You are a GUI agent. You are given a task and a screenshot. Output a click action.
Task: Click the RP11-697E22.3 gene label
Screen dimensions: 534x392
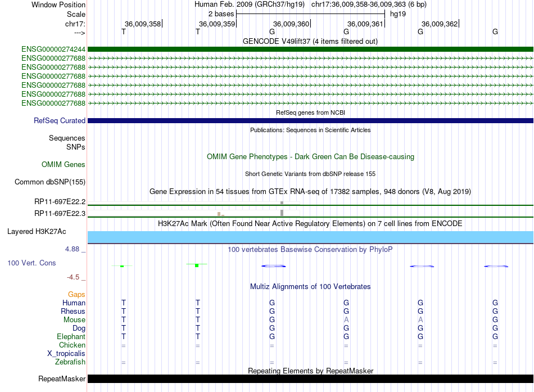60,213
